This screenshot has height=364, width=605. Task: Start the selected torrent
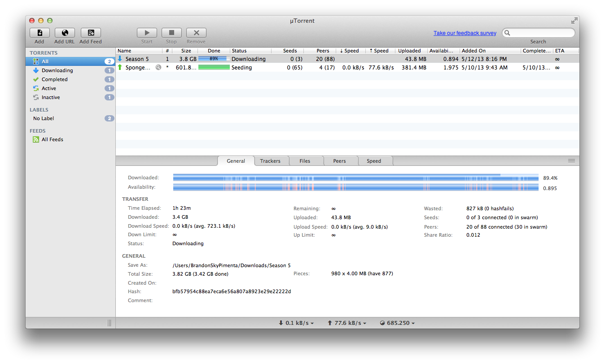tap(147, 33)
